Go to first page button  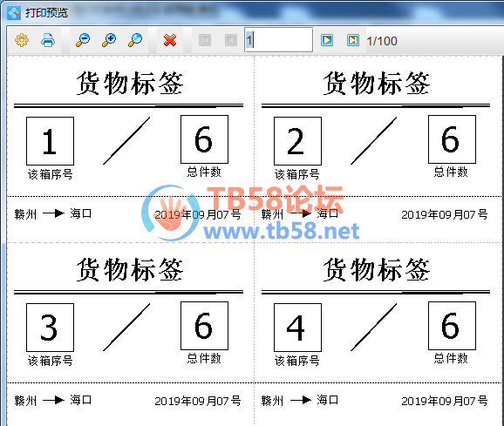(205, 40)
